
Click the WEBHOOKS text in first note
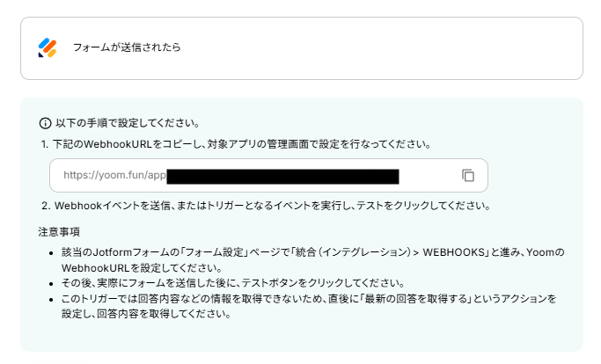454,252
